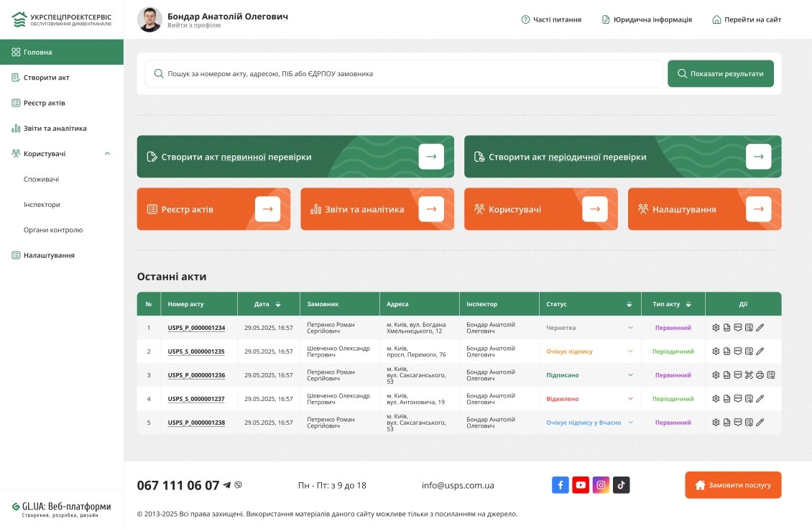This screenshot has height=529, width=812.
Task: Click Створити акт періодичної перевірки card
Action: tap(622, 157)
